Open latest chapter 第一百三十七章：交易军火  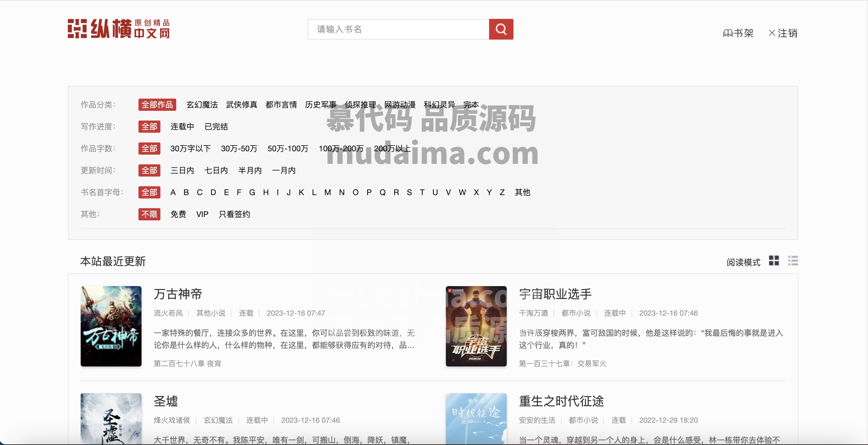click(562, 363)
